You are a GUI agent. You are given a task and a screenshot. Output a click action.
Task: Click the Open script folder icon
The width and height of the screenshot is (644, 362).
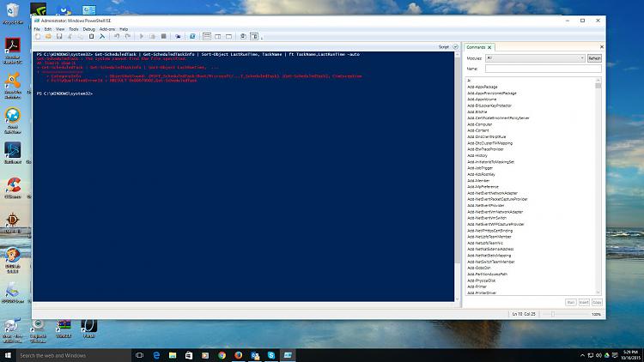tap(48, 37)
